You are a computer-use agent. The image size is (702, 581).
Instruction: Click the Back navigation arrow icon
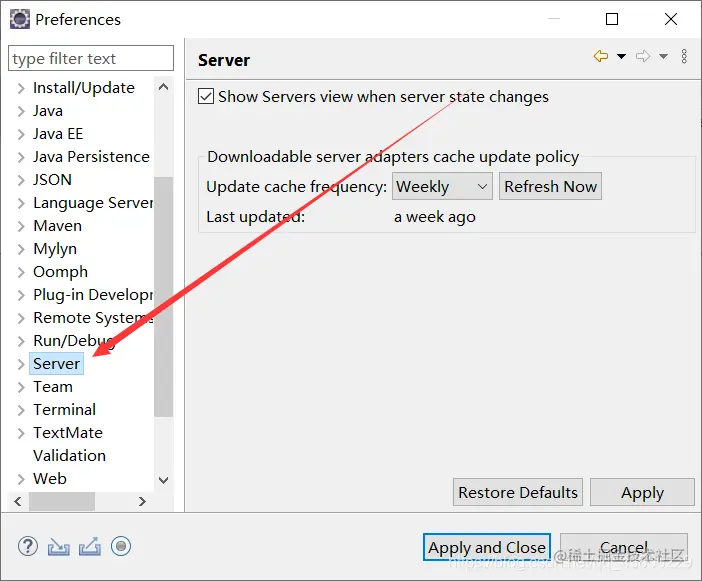[x=601, y=56]
